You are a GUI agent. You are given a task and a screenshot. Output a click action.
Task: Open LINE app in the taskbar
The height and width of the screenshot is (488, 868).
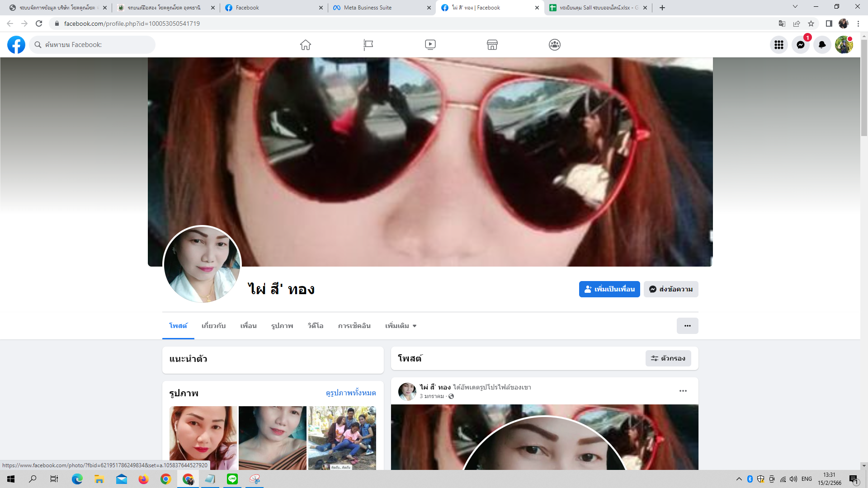[232, 479]
